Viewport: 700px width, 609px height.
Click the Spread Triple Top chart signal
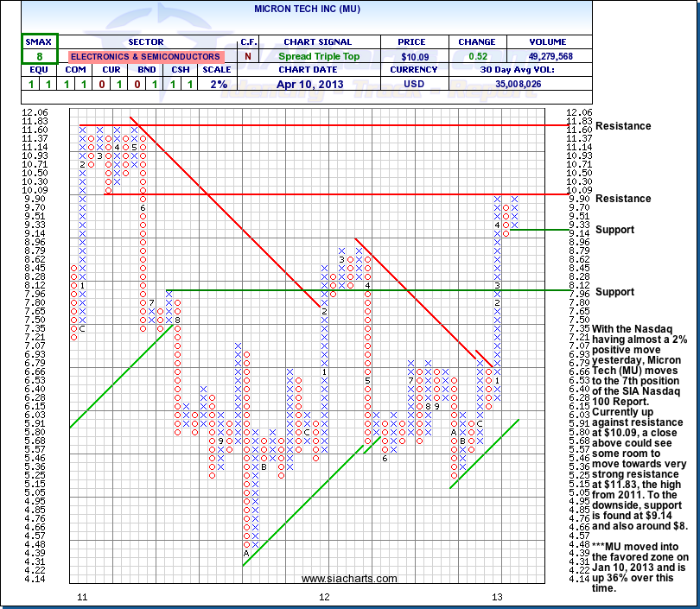tap(316, 56)
